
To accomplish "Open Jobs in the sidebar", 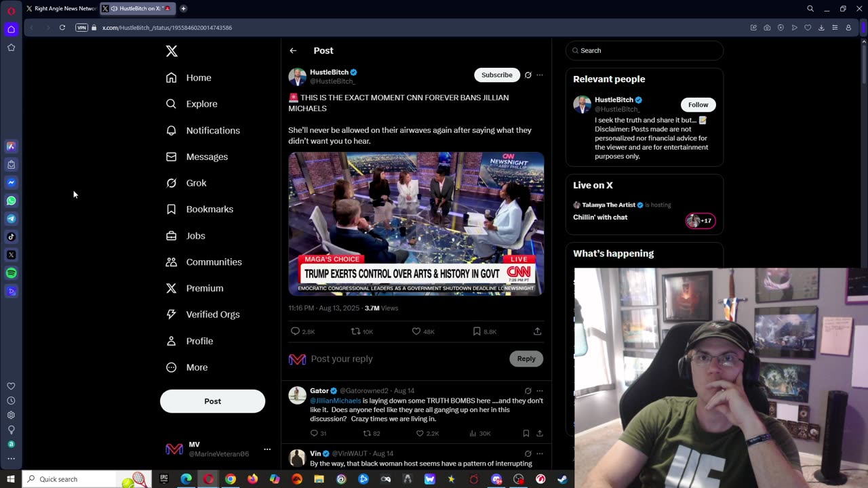I will point(186,236).
